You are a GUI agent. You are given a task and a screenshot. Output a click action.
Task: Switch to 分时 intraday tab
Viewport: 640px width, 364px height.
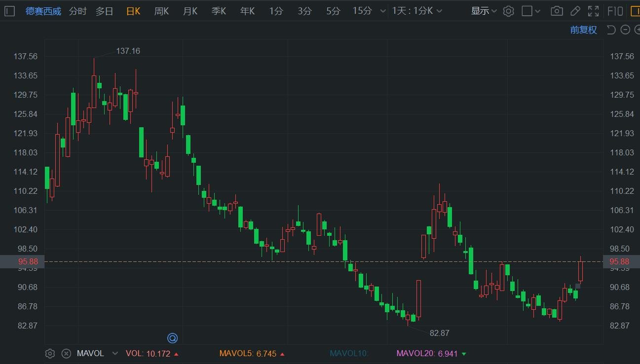(77, 11)
